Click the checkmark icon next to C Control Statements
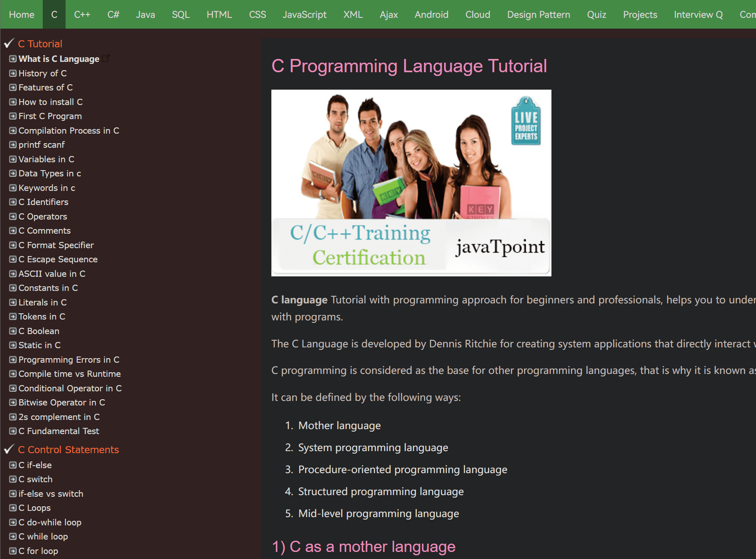This screenshot has height=559, width=756. 9,449
